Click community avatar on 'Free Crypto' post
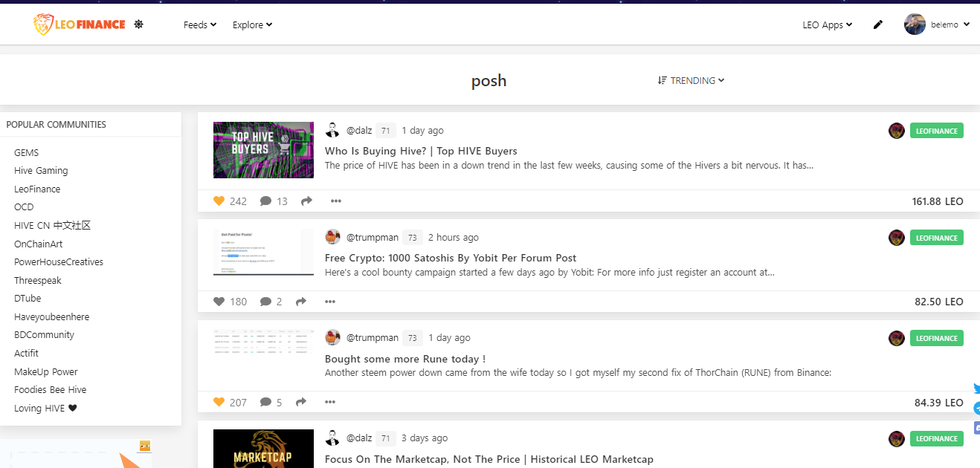The height and width of the screenshot is (468, 980). [897, 238]
